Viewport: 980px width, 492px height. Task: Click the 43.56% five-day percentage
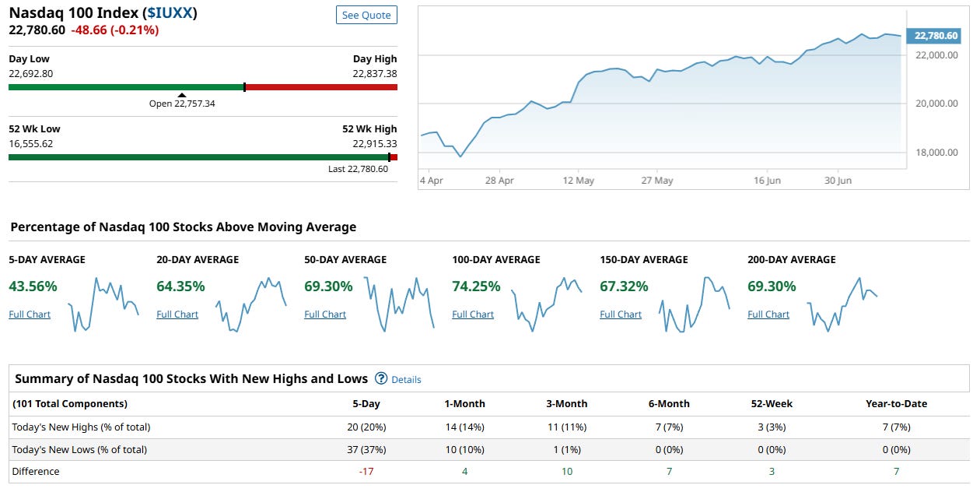33,286
